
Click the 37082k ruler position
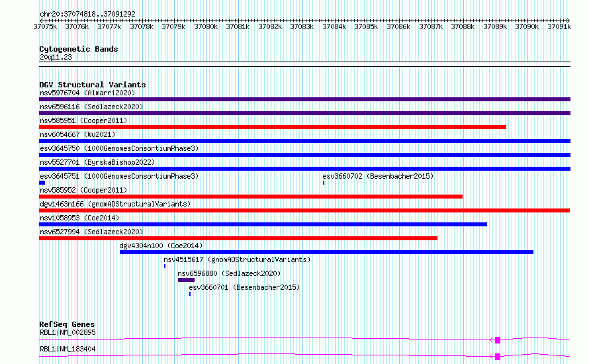coord(270,26)
